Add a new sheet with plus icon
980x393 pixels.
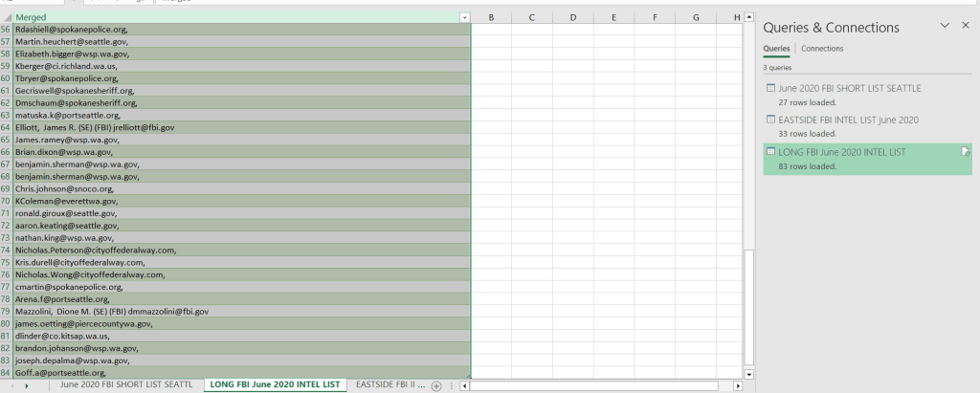click(436, 385)
